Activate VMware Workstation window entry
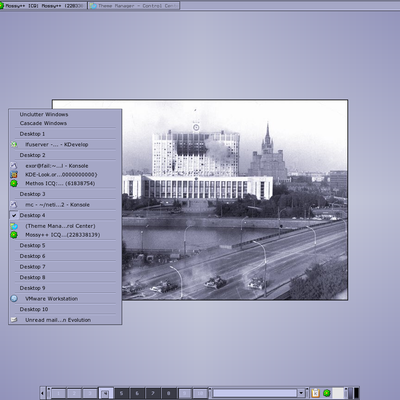 coord(65,299)
